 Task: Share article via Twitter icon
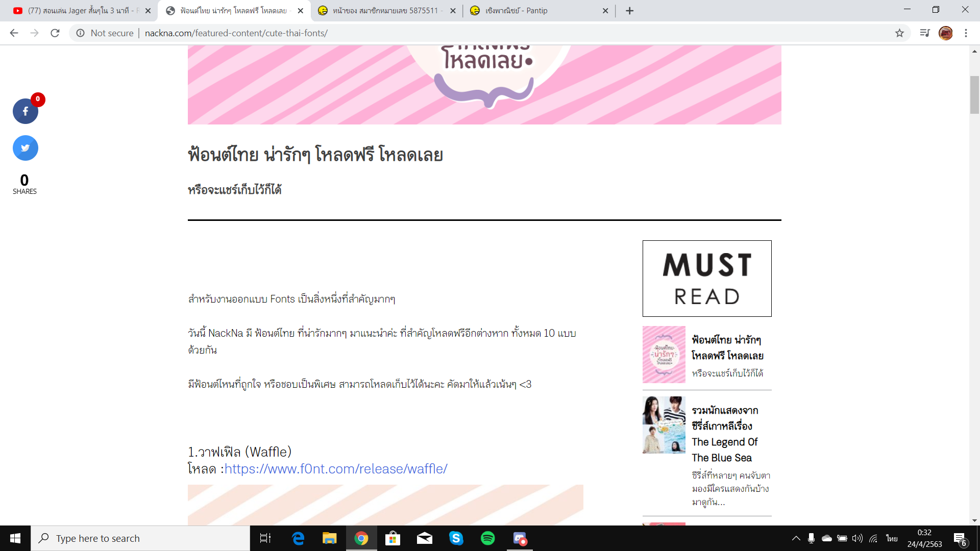click(x=25, y=148)
